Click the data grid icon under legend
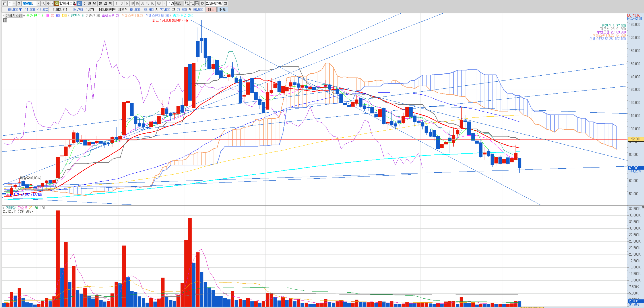644x308 pixels. [x=5, y=20]
